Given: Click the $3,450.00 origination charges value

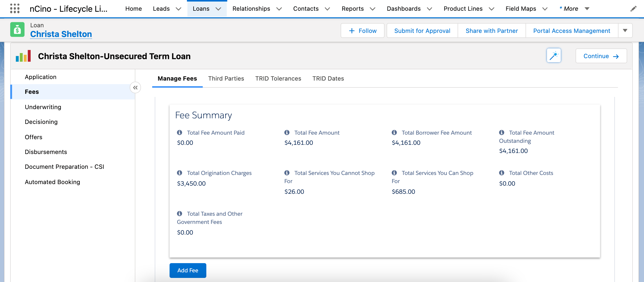Looking at the screenshot, I should [191, 183].
